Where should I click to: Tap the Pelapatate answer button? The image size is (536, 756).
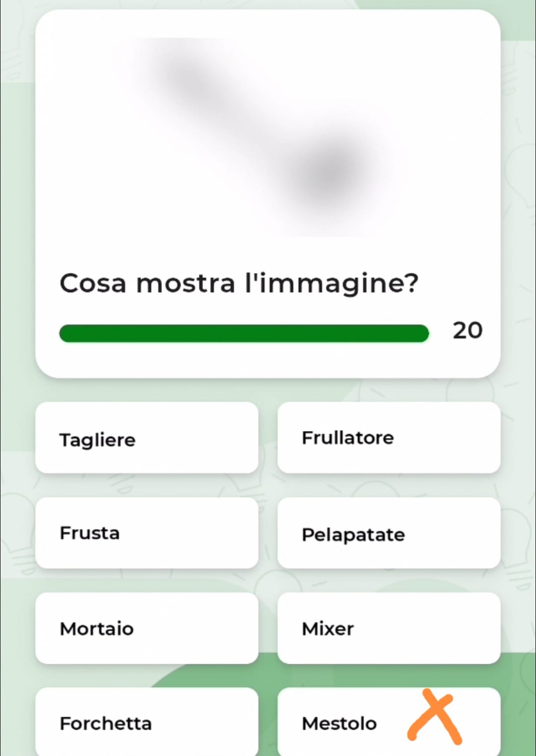[389, 533]
